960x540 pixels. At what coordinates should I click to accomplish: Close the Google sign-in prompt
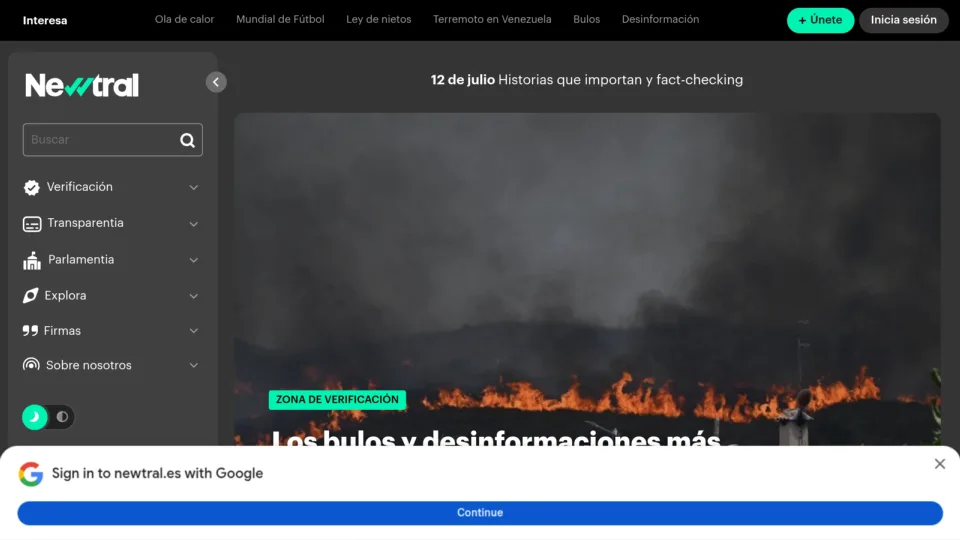pos(940,464)
